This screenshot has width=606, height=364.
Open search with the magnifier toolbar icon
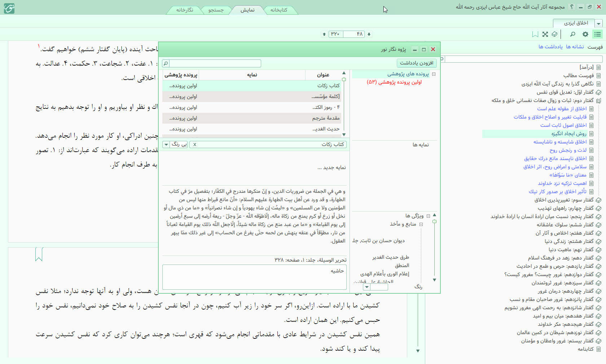(572, 34)
